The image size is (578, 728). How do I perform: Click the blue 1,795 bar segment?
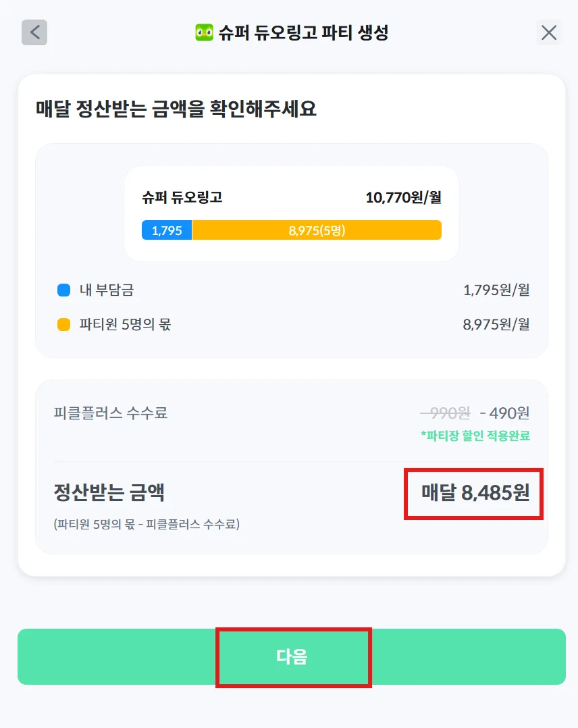point(167,230)
